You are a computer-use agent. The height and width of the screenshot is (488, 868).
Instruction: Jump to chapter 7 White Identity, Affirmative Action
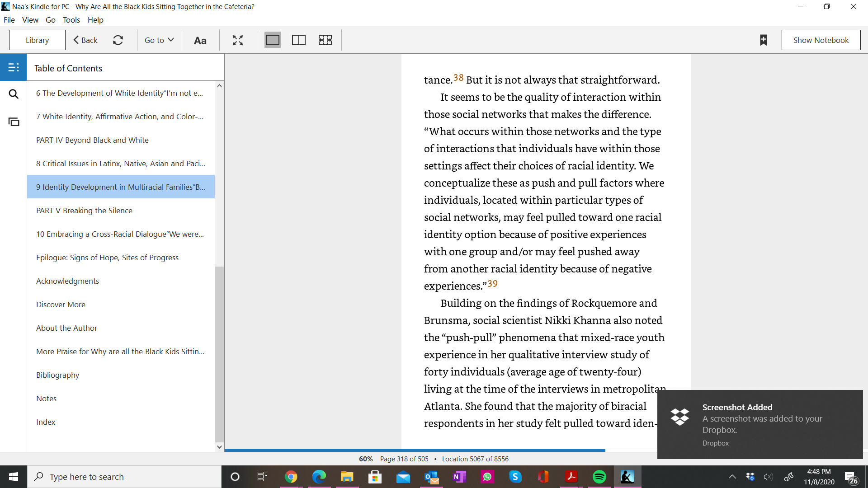[121, 117]
